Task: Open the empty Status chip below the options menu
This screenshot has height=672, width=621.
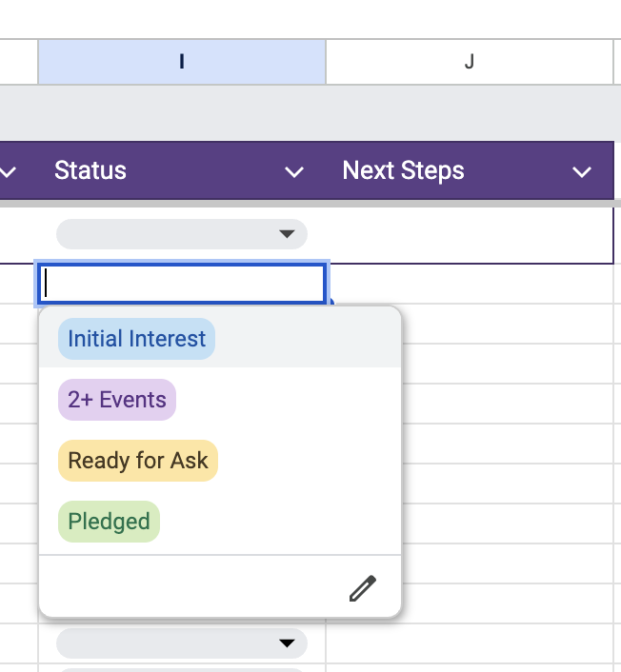Action: pos(181,643)
